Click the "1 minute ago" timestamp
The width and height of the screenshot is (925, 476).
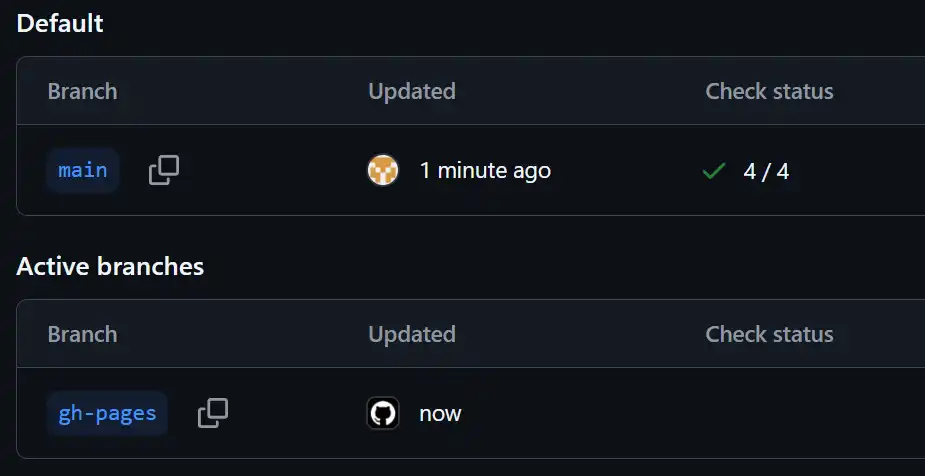(x=485, y=171)
